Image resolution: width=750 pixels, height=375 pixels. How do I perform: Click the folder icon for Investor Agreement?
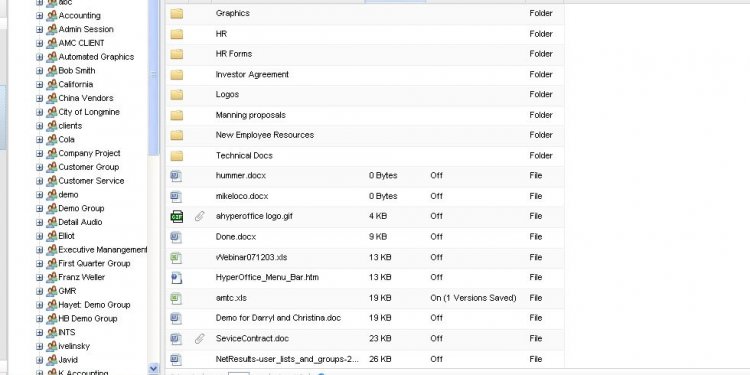point(176,75)
